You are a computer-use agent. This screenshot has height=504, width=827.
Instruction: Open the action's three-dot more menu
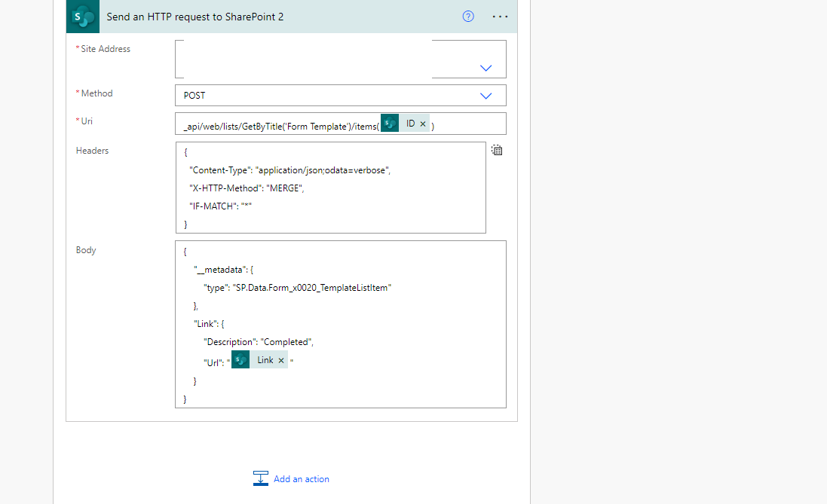point(500,17)
